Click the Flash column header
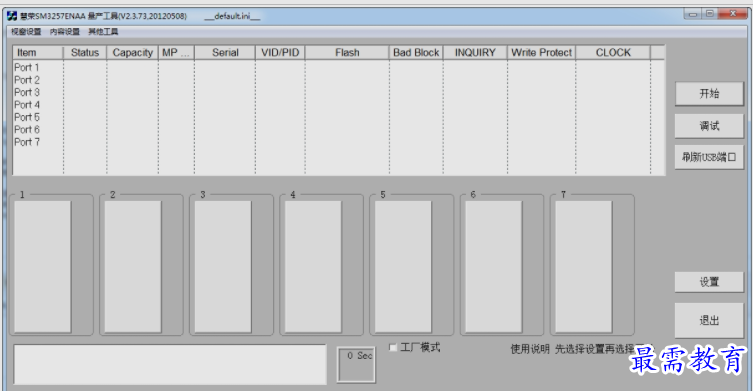The height and width of the screenshot is (391, 753). 347,52
